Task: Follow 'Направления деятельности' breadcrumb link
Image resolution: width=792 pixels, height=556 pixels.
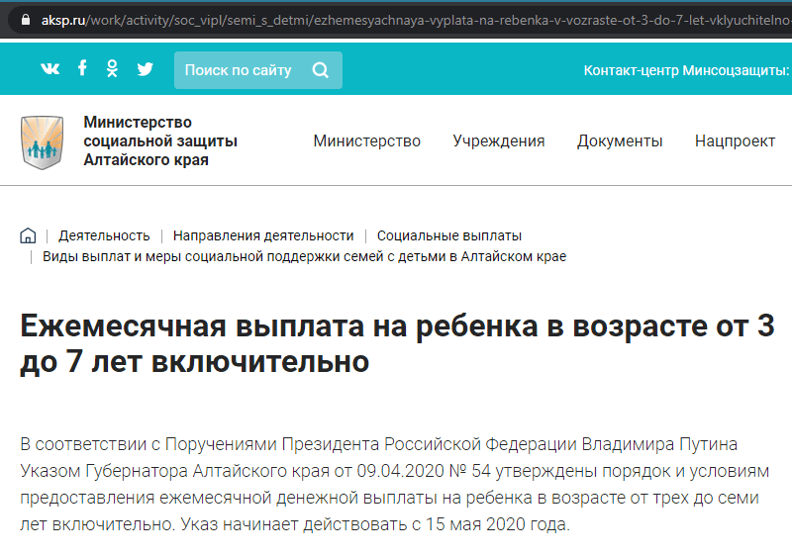Action: (263, 236)
